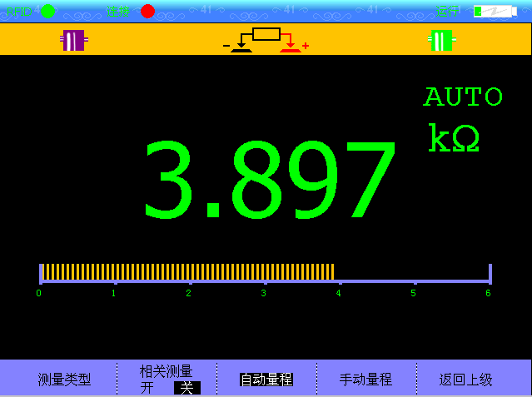Open the 测量类型 measurement type menu
This screenshot has height=397, width=532.
click(x=64, y=380)
